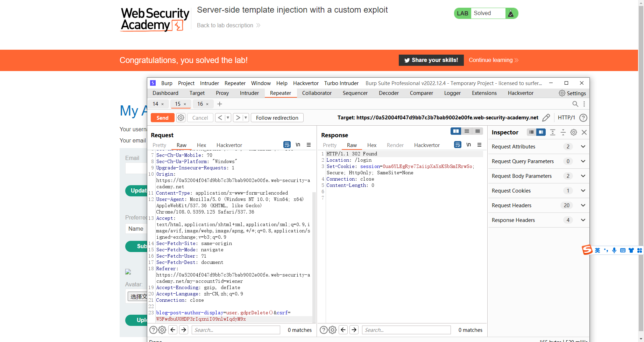Open response pane hamburger menu
The width and height of the screenshot is (644, 342).
pyautogui.click(x=479, y=145)
